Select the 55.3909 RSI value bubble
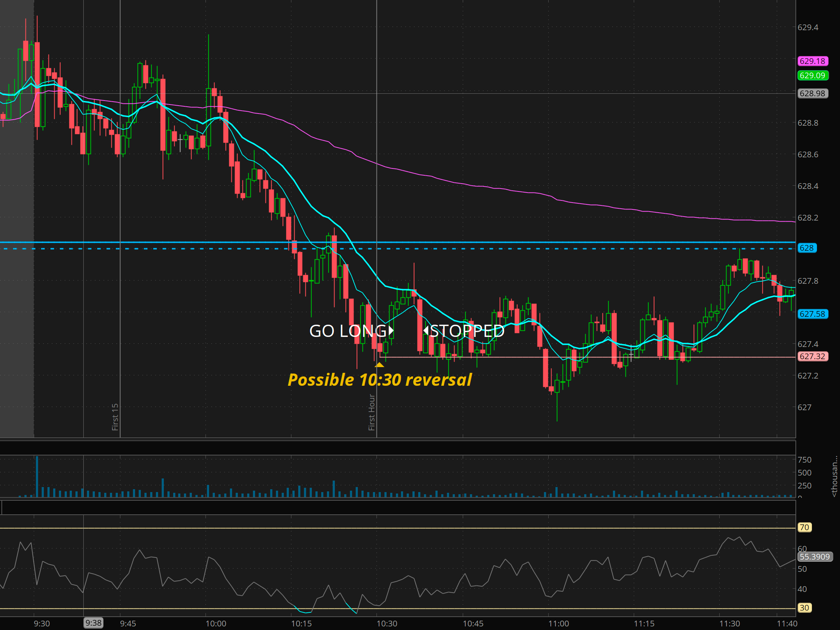 click(x=814, y=557)
